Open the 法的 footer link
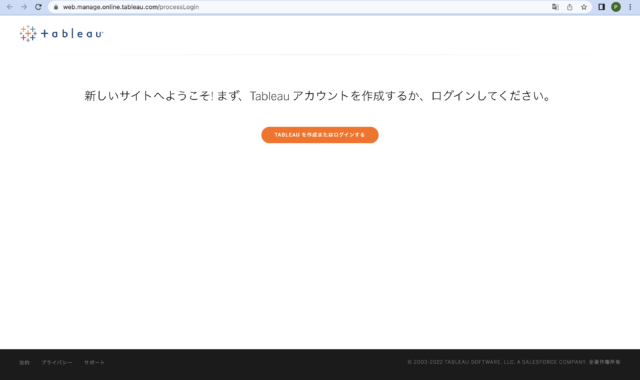 [x=24, y=362]
